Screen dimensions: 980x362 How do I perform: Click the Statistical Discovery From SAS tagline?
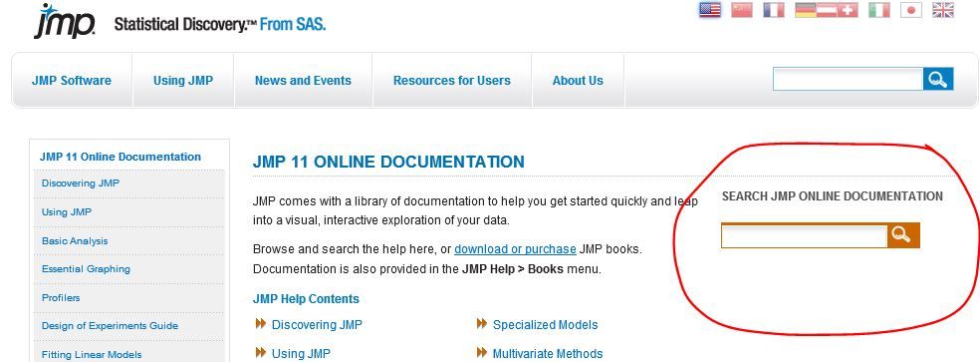(x=219, y=25)
